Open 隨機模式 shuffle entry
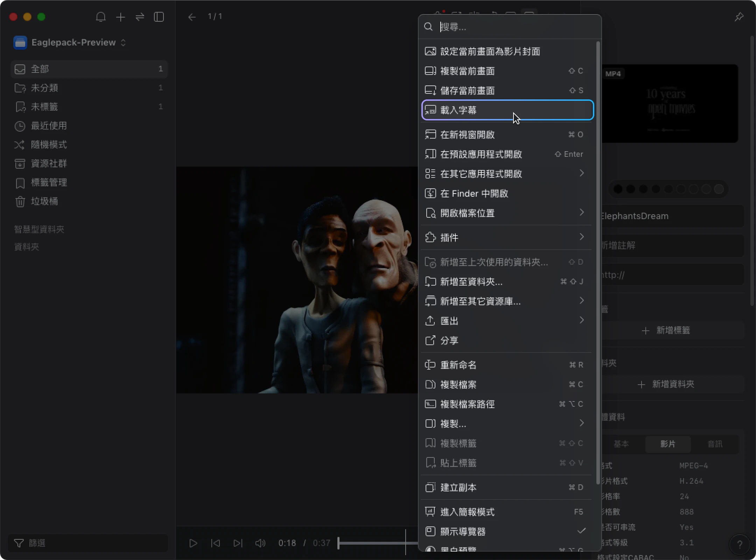 (89, 145)
